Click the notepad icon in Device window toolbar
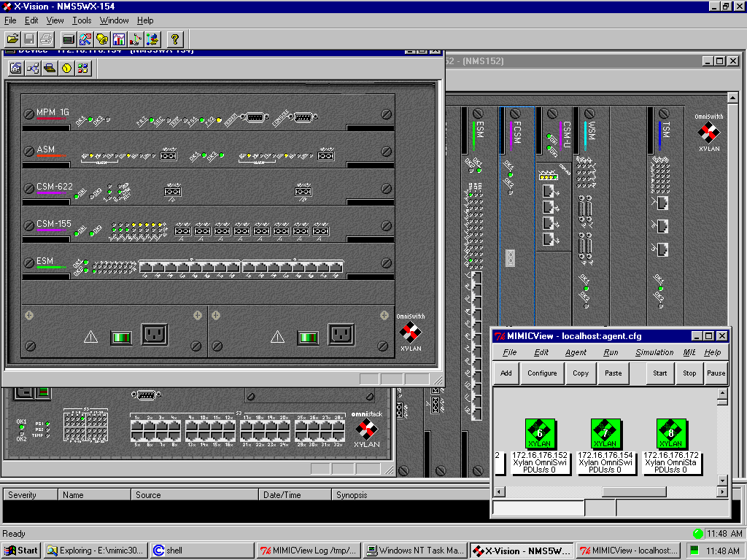 16,68
